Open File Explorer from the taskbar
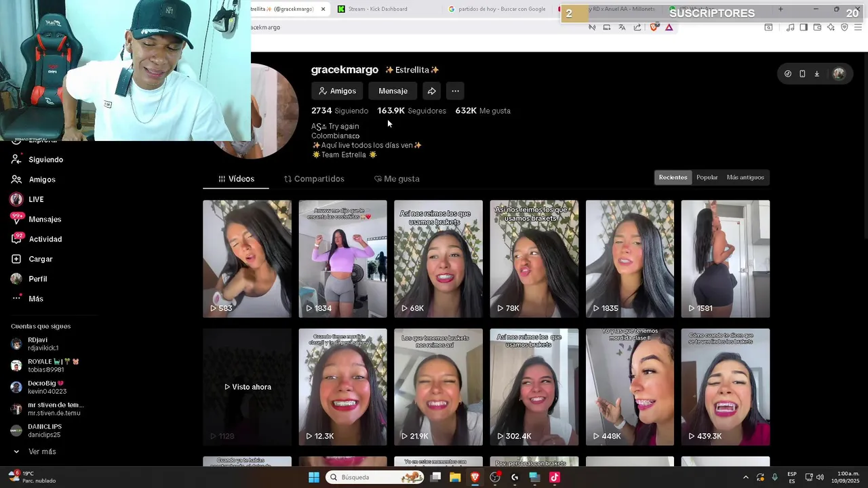The height and width of the screenshot is (488, 868). click(x=455, y=477)
